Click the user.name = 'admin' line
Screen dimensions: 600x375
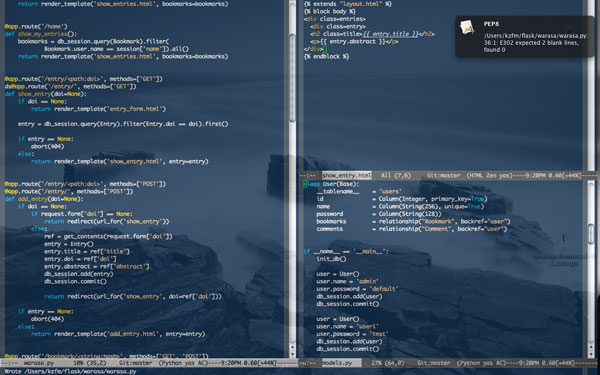pyautogui.click(x=348, y=282)
